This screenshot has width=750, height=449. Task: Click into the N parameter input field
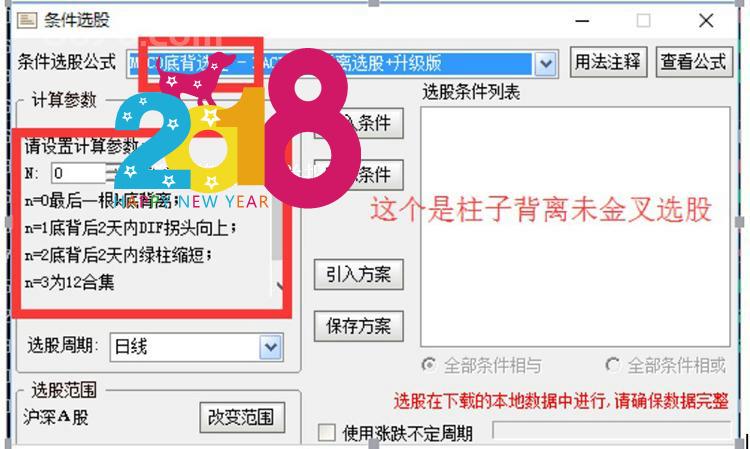pyautogui.click(x=78, y=173)
